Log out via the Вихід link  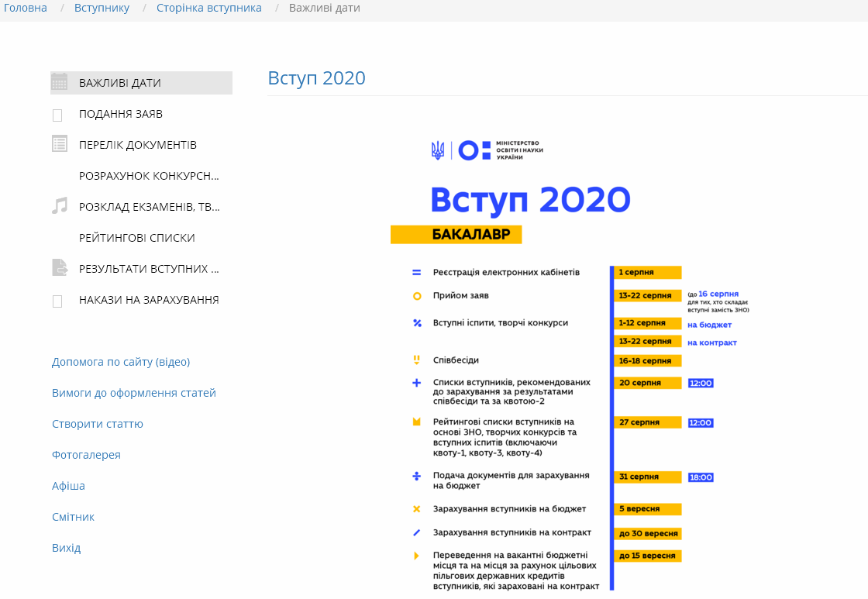coord(64,548)
